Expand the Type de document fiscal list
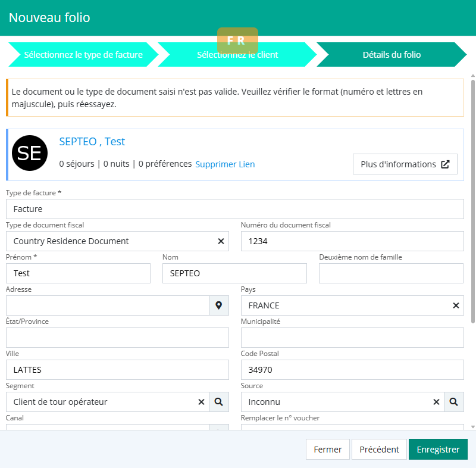Image resolution: width=476 pixels, height=468 pixels. tap(110, 241)
